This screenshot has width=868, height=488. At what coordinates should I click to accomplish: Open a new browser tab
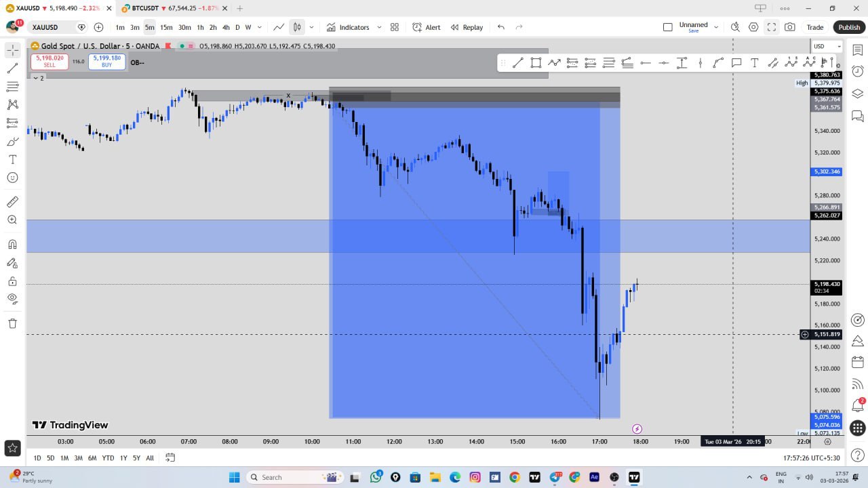tap(239, 8)
